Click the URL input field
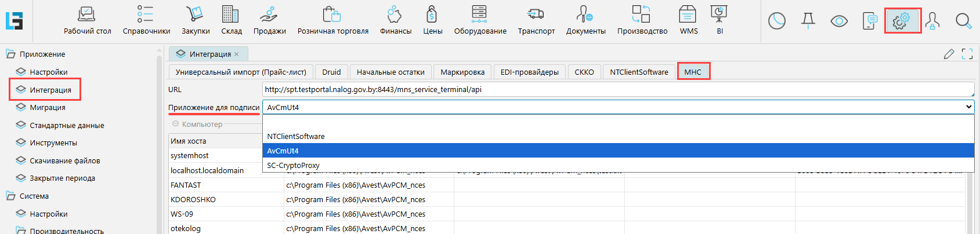 pyautogui.click(x=617, y=90)
